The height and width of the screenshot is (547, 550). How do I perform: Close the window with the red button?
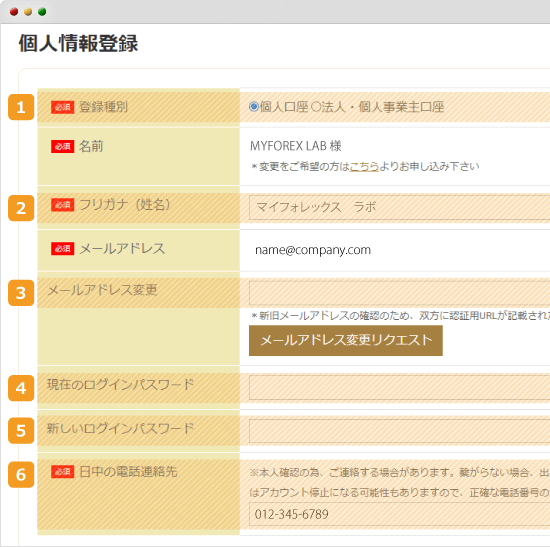[x=14, y=12]
